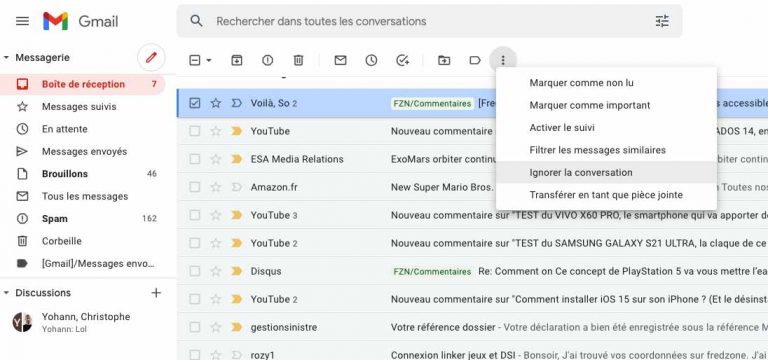Star the Voilà, So conversation
This screenshot has width=768, height=360.
click(x=216, y=103)
